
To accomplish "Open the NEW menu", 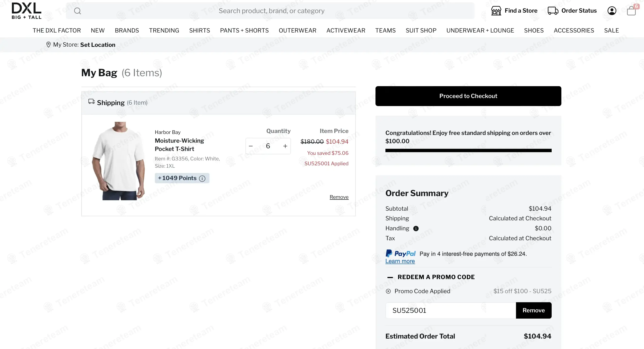I will (98, 30).
